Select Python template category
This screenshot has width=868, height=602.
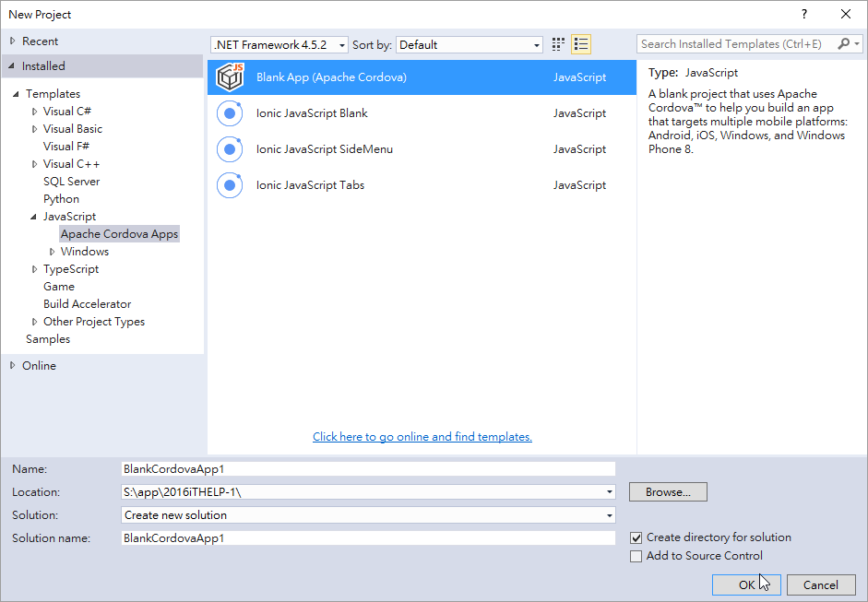coord(62,199)
